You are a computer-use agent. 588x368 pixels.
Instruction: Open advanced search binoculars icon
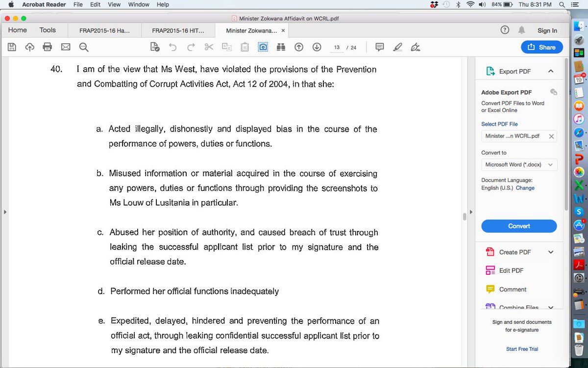281,47
